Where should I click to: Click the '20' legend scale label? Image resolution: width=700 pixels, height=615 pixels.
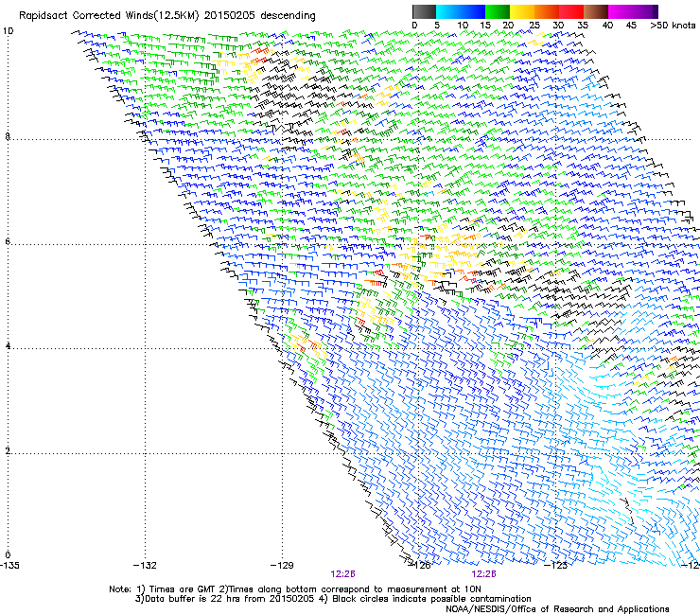click(508, 26)
